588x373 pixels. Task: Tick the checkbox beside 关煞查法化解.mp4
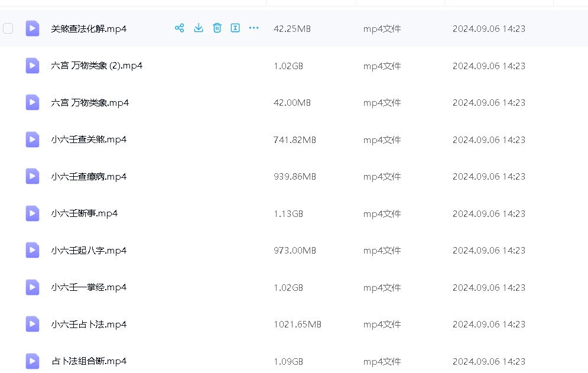pos(8,28)
